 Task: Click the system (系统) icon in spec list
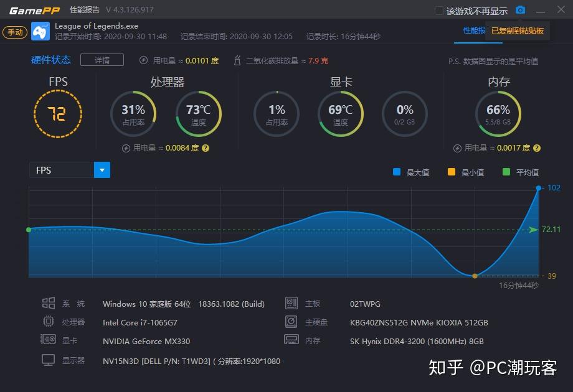[x=48, y=304]
